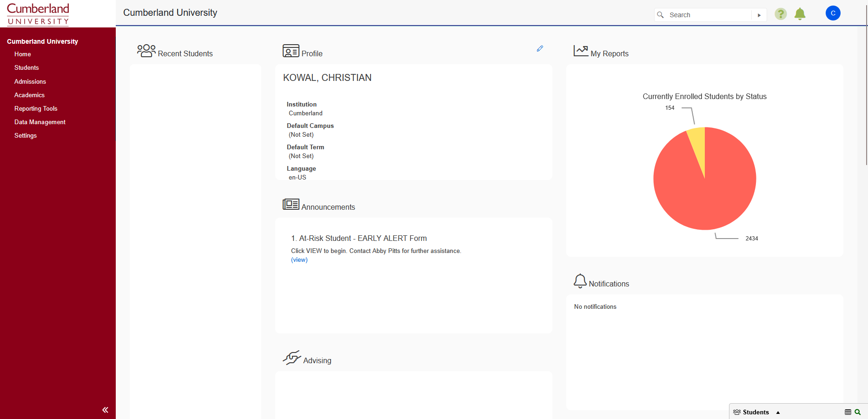Open Data Management in sidebar
868x419 pixels.
[x=40, y=122]
